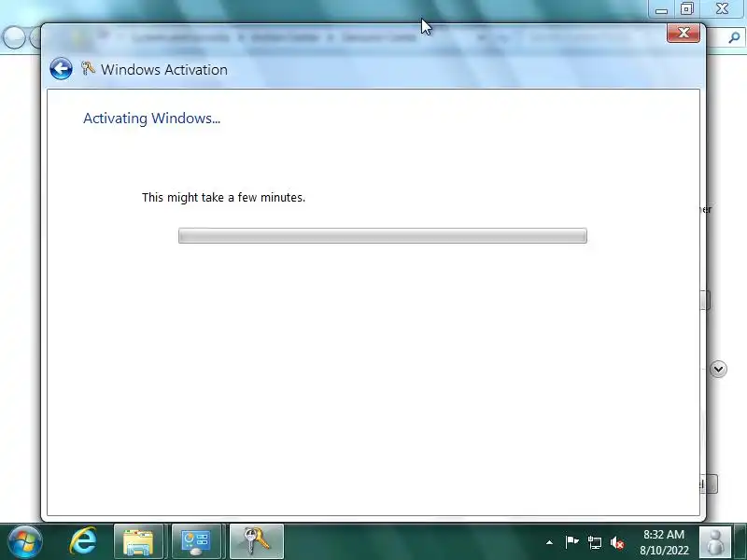Screen dimensions: 747x560
Task: Expand the chevron in the background window
Action: pyautogui.click(x=718, y=369)
